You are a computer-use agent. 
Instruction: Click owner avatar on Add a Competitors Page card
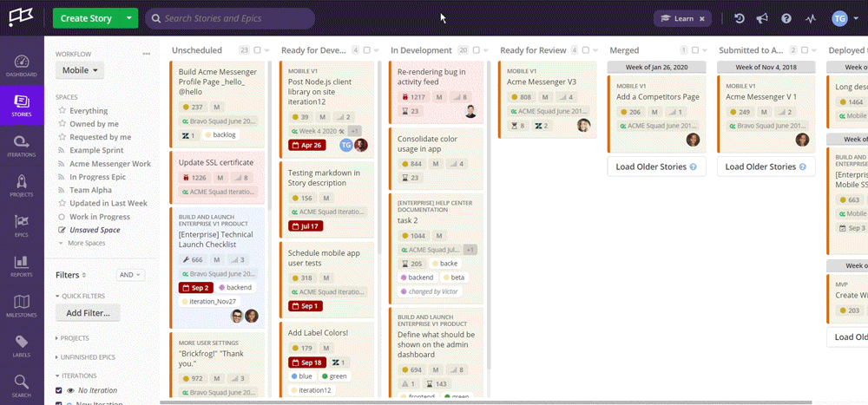click(x=693, y=140)
